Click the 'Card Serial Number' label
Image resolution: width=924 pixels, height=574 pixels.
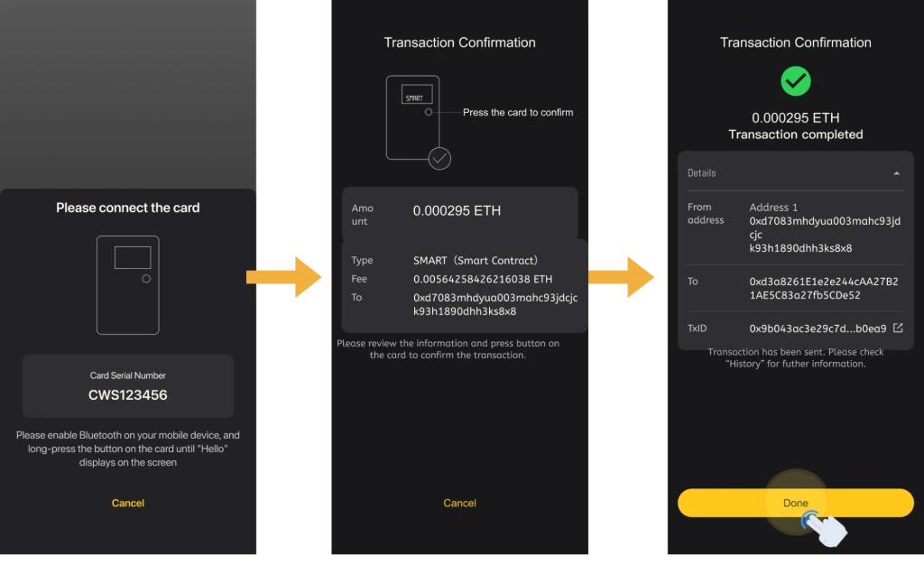point(128,375)
